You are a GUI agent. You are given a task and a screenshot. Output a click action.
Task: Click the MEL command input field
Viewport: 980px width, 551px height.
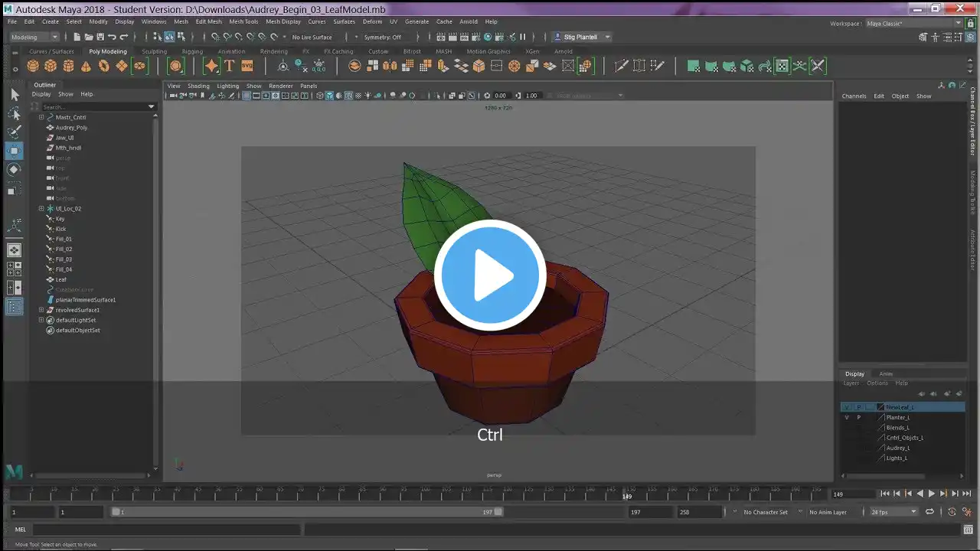167,530
